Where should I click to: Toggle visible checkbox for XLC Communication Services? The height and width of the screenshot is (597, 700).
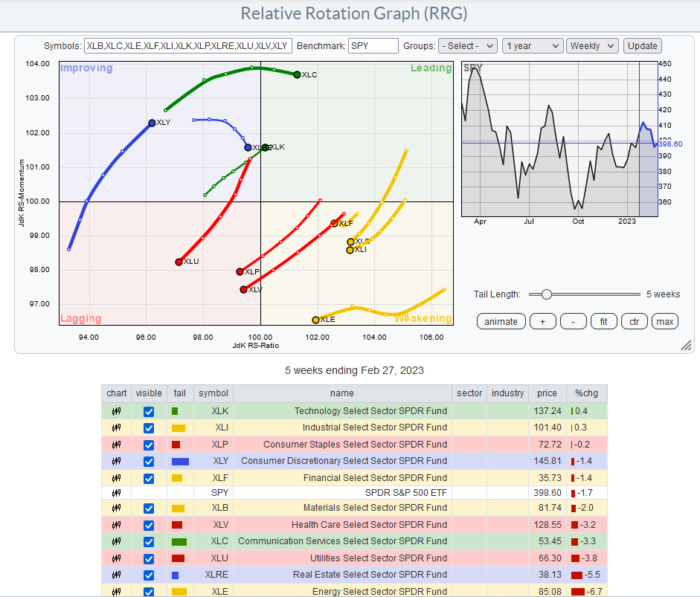(149, 542)
